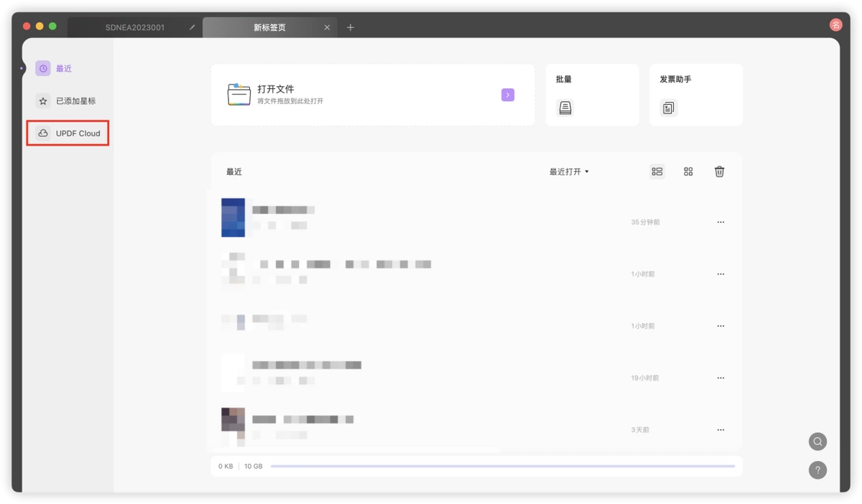Click the purple arrow in Open File card
This screenshot has width=862, height=504.
pos(508,95)
